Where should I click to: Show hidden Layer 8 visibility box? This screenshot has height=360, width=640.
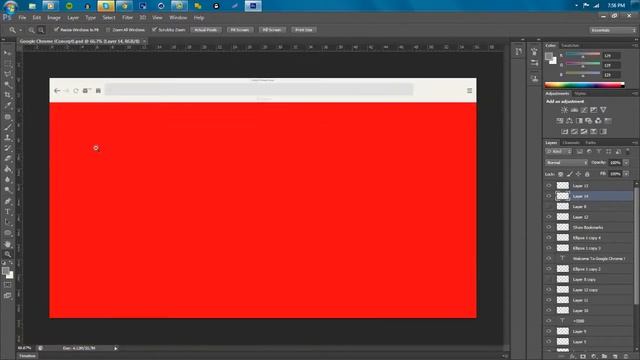549,207
